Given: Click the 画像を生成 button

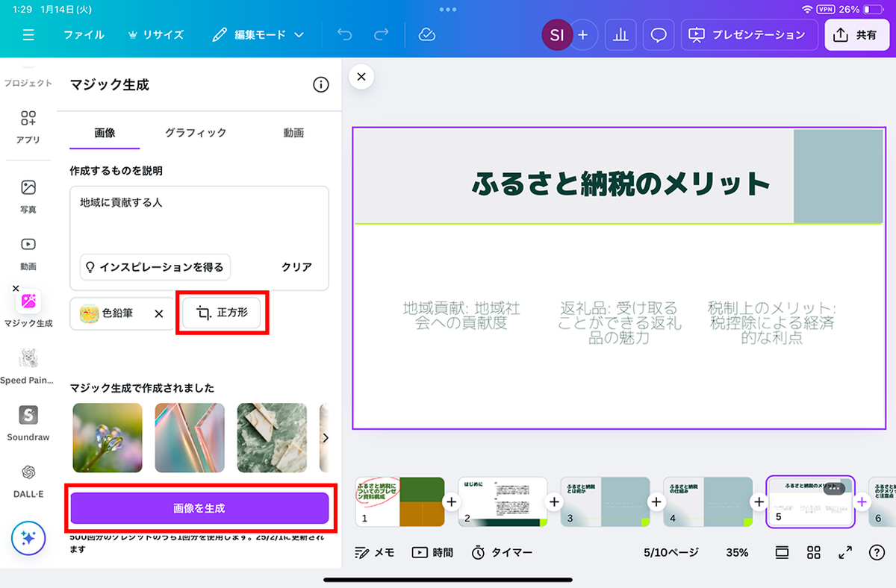Looking at the screenshot, I should tap(199, 508).
